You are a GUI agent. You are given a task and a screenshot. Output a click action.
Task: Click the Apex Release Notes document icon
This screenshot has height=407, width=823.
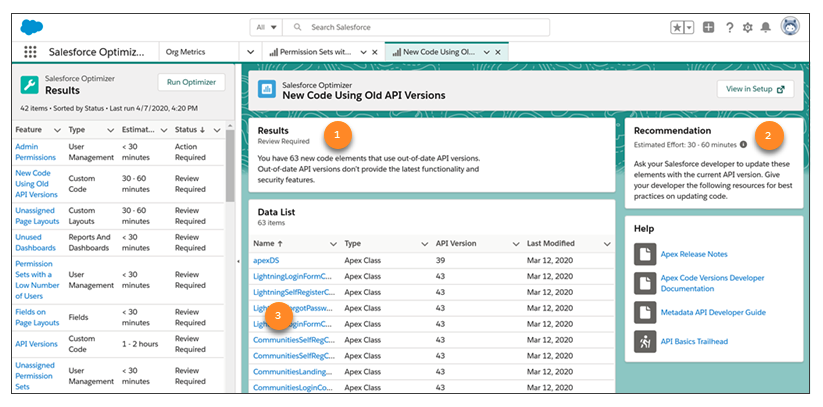645,254
